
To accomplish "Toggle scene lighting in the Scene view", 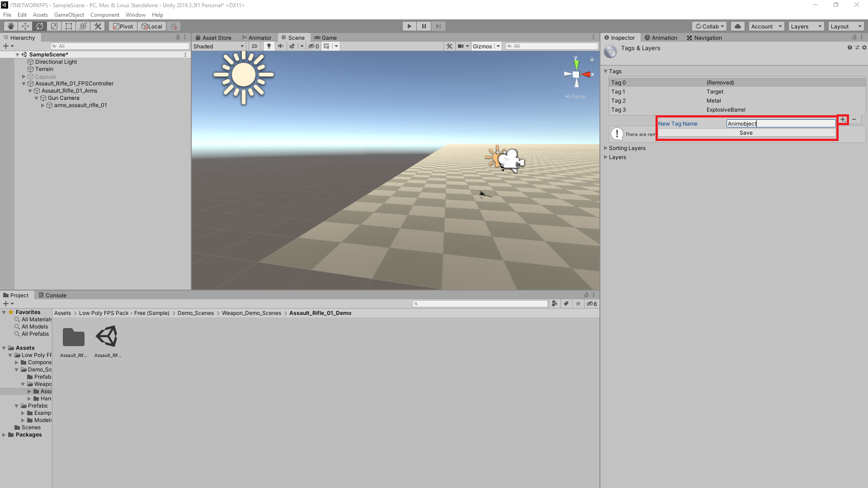I will point(269,46).
